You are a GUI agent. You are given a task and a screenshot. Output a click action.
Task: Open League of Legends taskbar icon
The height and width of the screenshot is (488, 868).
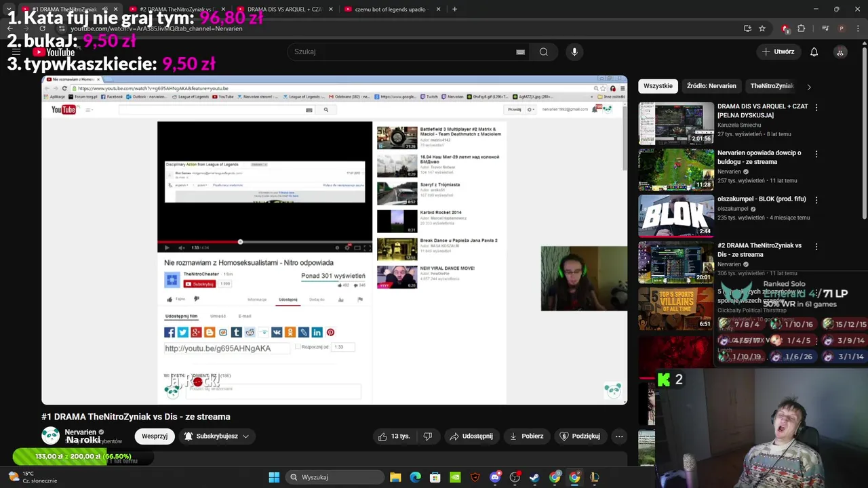pos(594,477)
